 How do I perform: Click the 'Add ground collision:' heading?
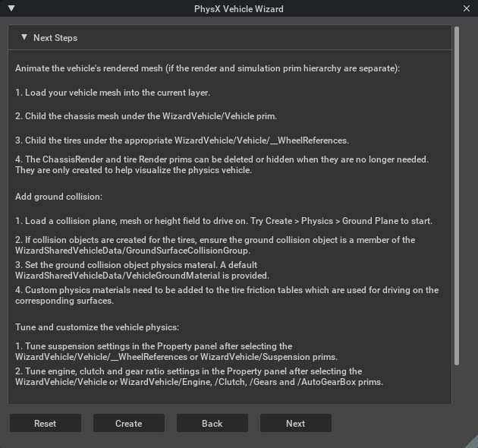pyautogui.click(x=58, y=197)
